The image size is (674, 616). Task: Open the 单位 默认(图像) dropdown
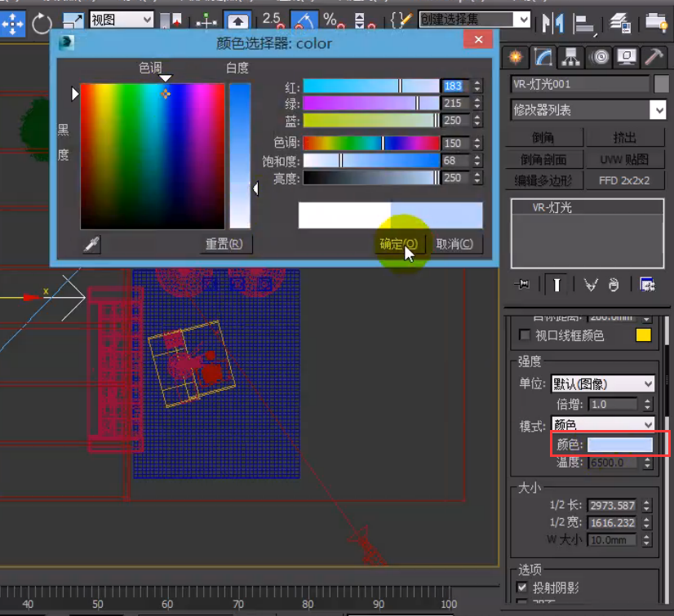(603, 383)
